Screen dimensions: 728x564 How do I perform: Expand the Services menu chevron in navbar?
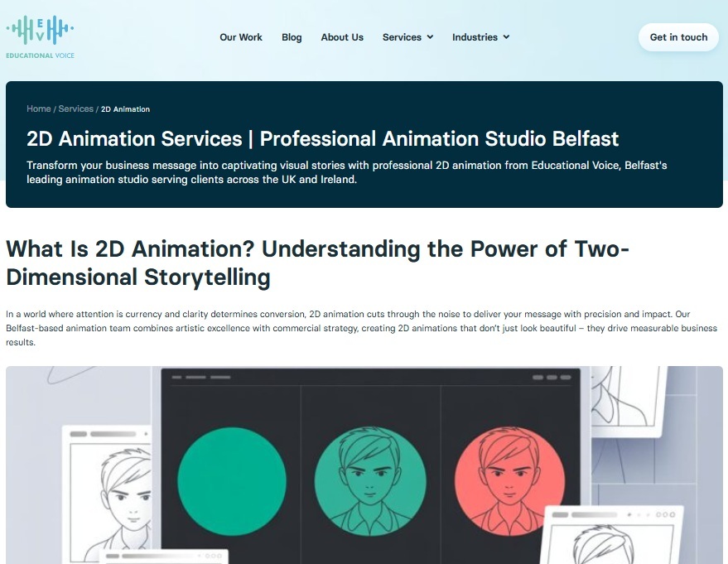[430, 37]
